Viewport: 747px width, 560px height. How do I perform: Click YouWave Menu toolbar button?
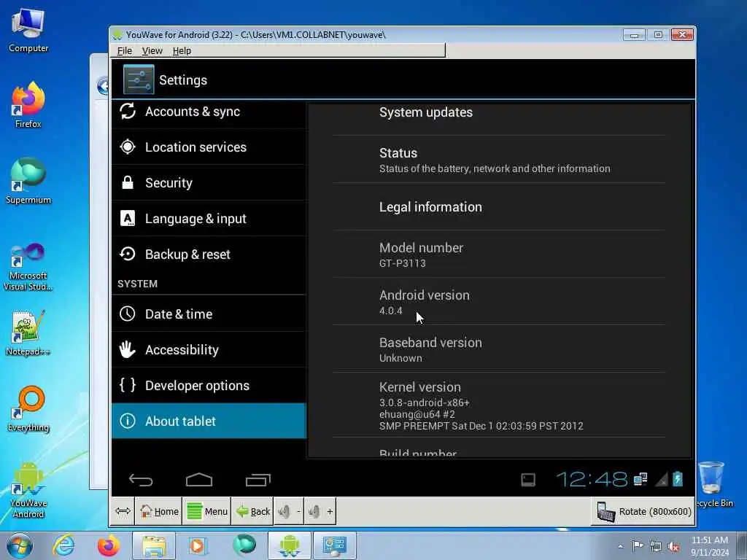[x=206, y=511]
